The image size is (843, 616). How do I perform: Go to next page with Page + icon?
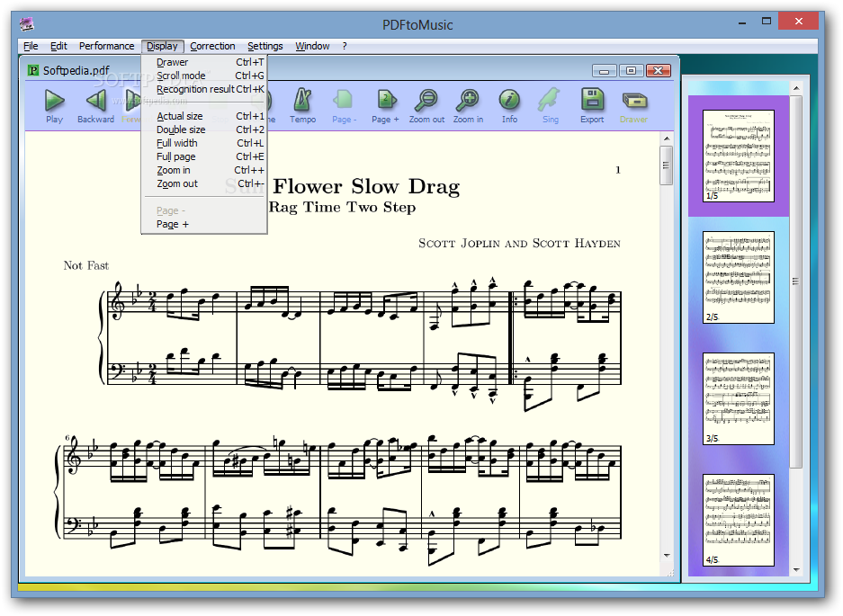pyautogui.click(x=385, y=100)
